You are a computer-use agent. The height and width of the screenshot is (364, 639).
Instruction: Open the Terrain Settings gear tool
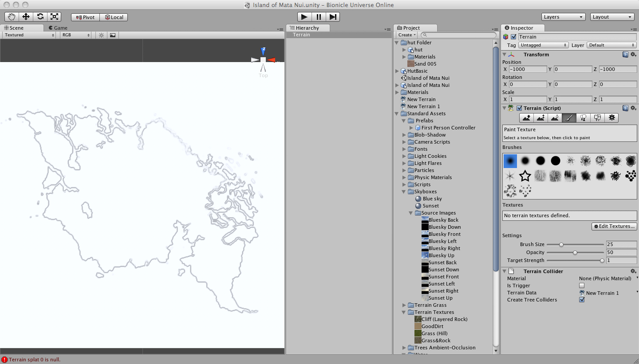611,118
